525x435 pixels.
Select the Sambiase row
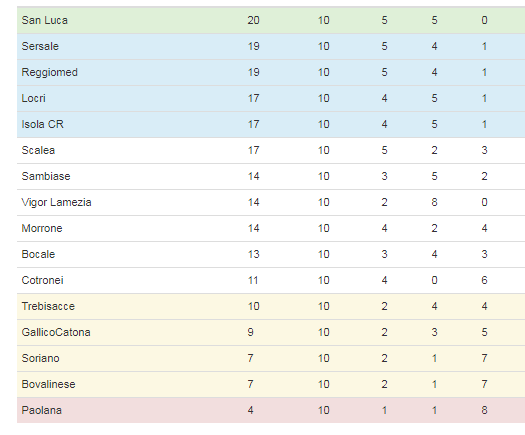point(271,176)
